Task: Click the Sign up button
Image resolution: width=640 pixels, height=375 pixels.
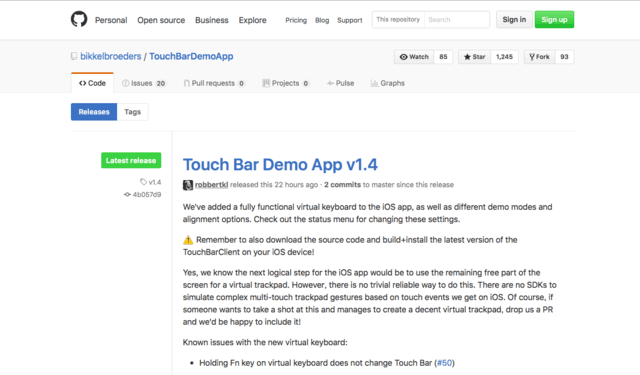Action: pos(554,20)
